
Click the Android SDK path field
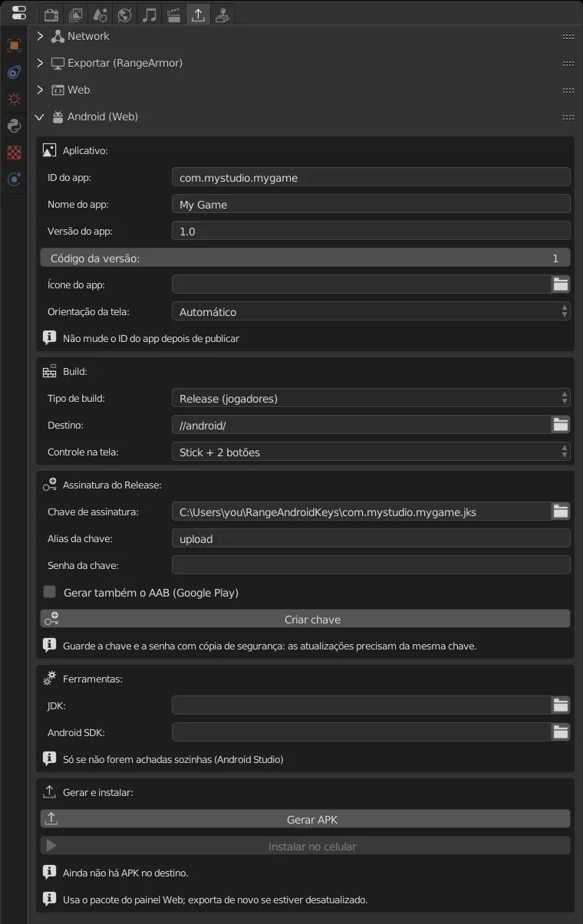point(361,732)
